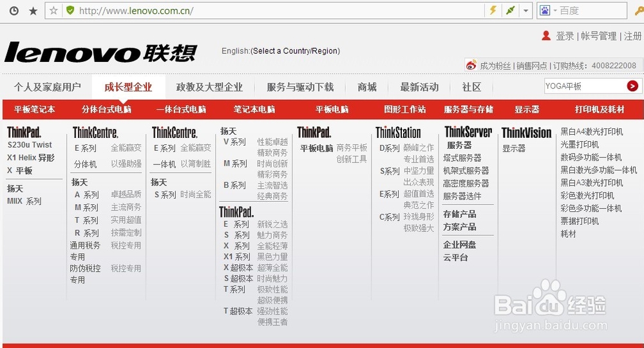Click the 彩色激光打印机 link
644x348 pixels.
click(x=587, y=195)
